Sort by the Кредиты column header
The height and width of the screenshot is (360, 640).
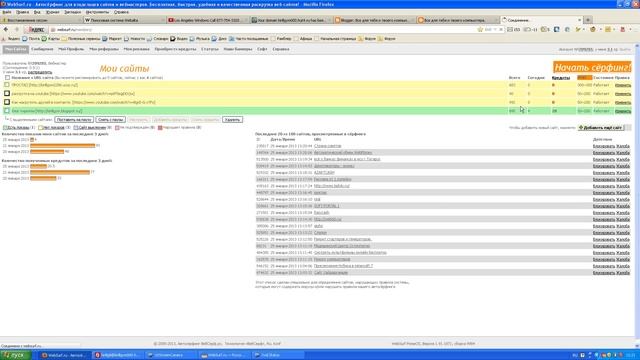pos(561,78)
